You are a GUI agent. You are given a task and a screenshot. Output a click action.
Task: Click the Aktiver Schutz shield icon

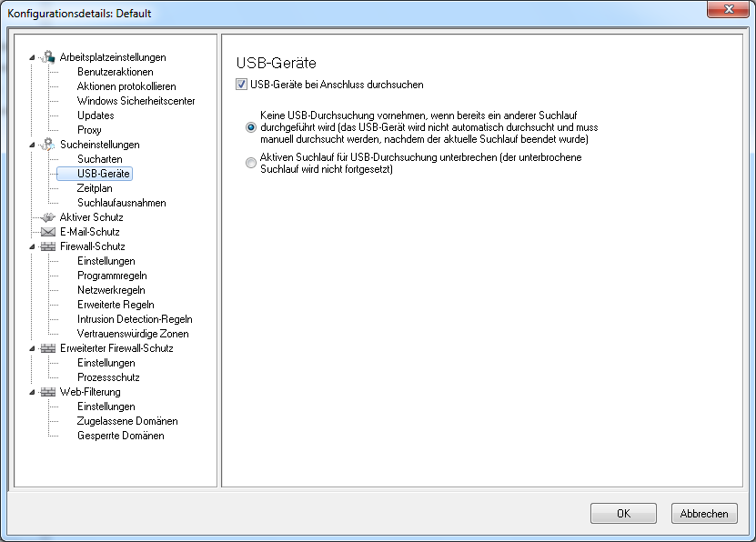[x=48, y=217]
